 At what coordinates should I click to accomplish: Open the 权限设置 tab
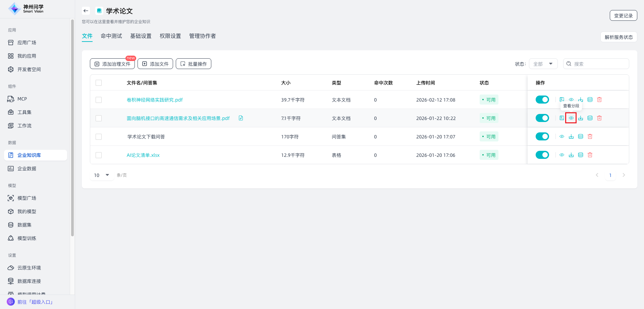coord(170,36)
